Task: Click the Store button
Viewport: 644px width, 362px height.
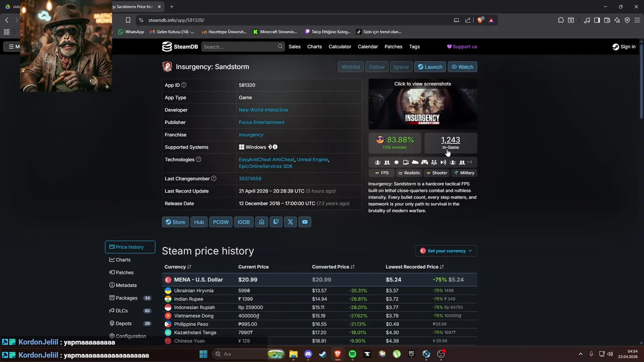Action: [x=175, y=222]
